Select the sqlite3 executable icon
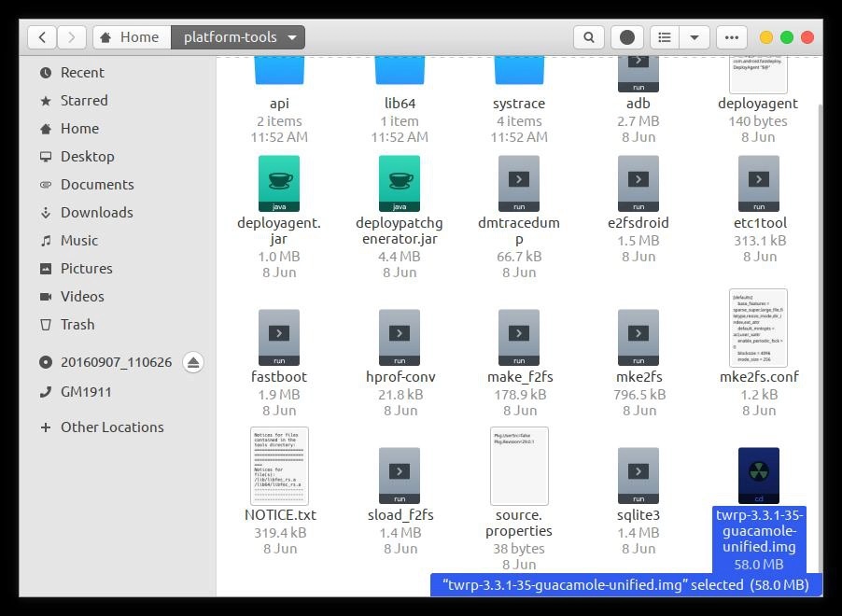 (x=639, y=475)
